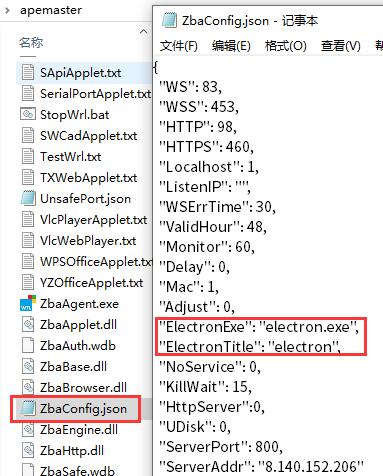Click the ZbaHttp.dll gear icon
This screenshot has width=383, height=476.
click(x=28, y=451)
